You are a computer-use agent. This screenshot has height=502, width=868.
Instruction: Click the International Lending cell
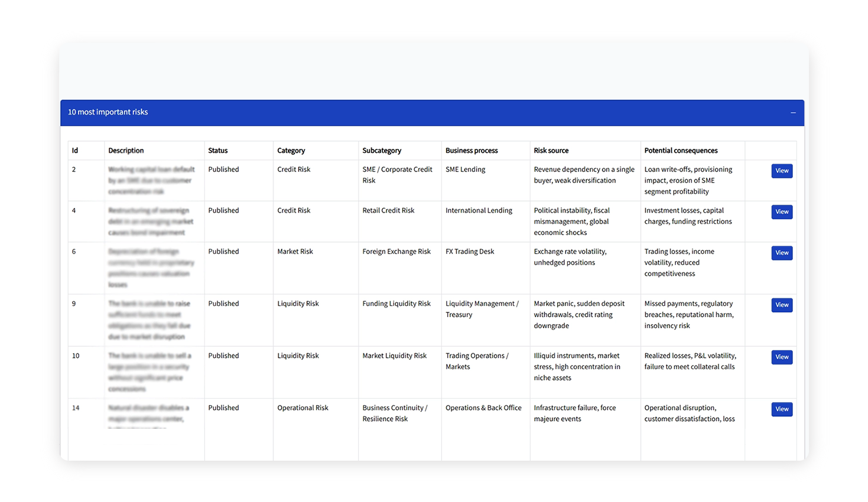[x=479, y=211]
